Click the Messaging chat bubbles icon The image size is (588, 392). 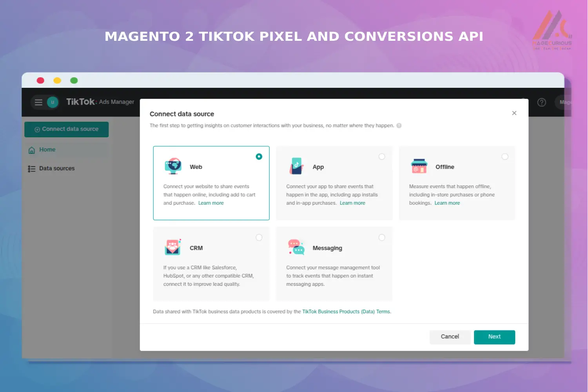pos(296,246)
